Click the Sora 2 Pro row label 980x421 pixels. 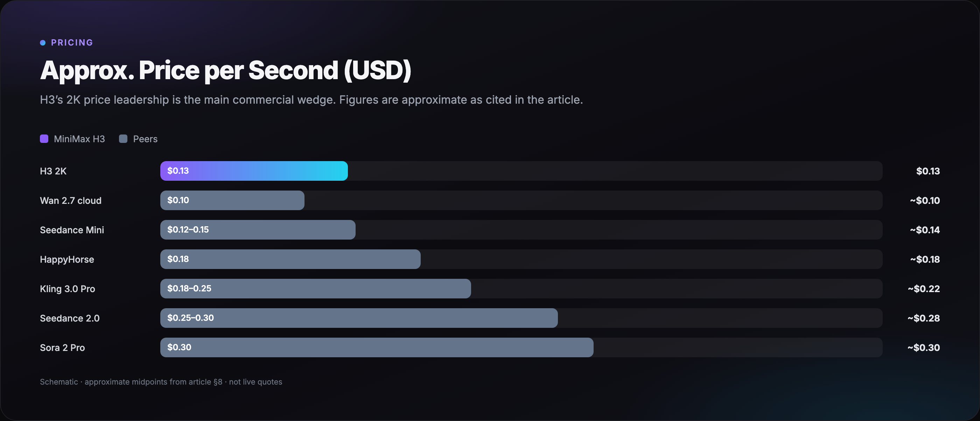62,347
